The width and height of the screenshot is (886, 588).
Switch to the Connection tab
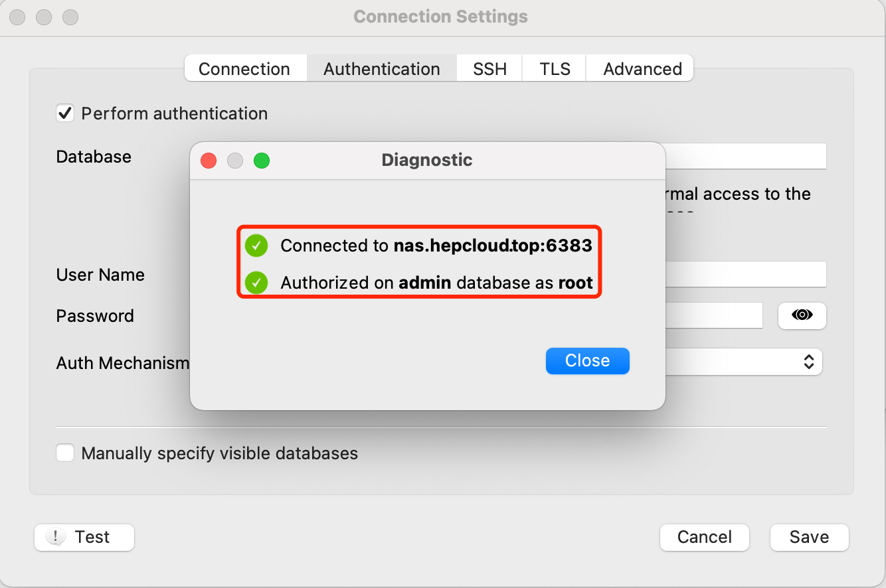click(x=244, y=69)
